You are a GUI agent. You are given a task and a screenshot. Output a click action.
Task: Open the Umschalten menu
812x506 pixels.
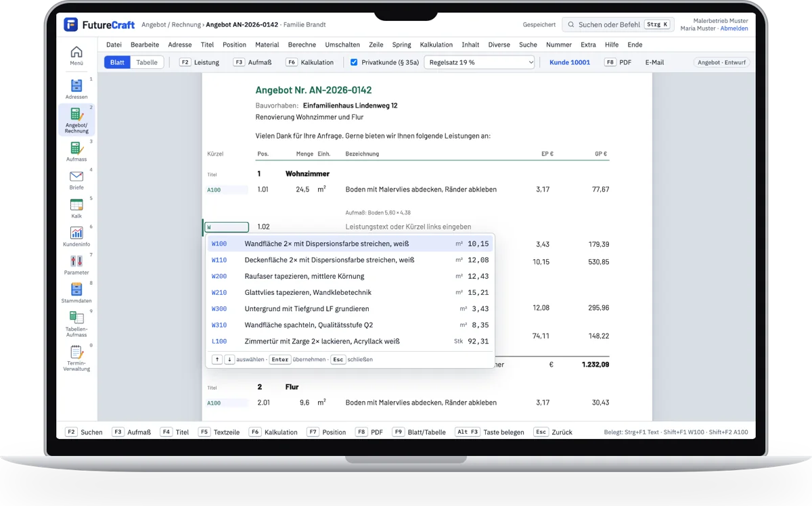tap(342, 45)
